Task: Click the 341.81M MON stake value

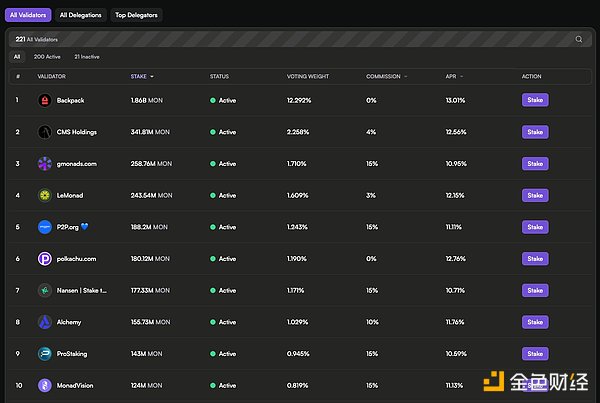Action: (x=150, y=132)
